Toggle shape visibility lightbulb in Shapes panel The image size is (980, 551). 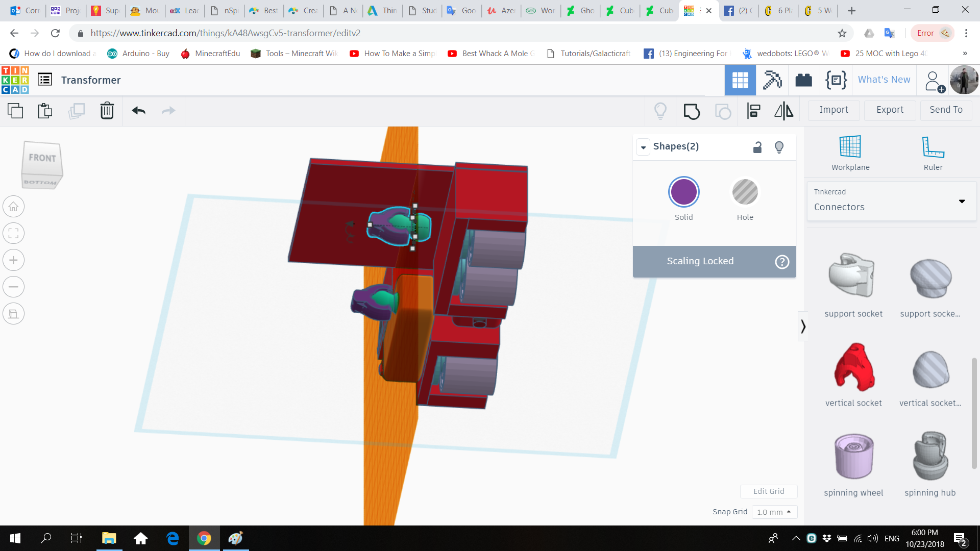[779, 147]
